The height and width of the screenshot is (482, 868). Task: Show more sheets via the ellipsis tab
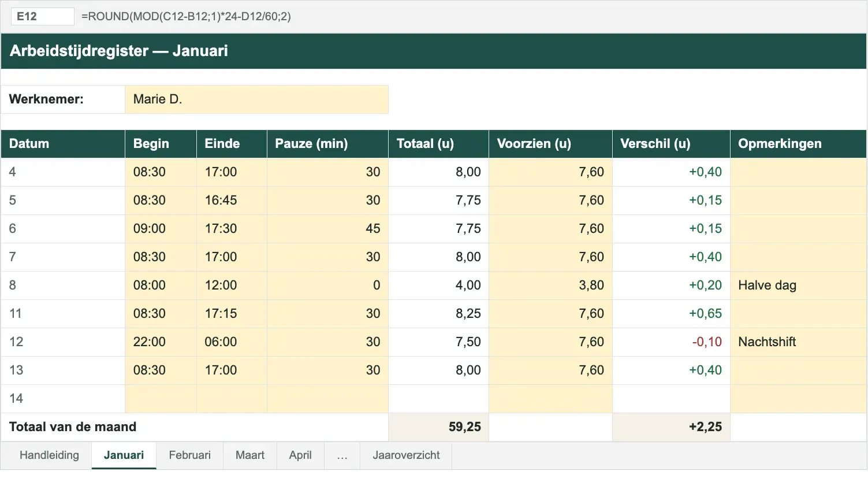point(342,455)
